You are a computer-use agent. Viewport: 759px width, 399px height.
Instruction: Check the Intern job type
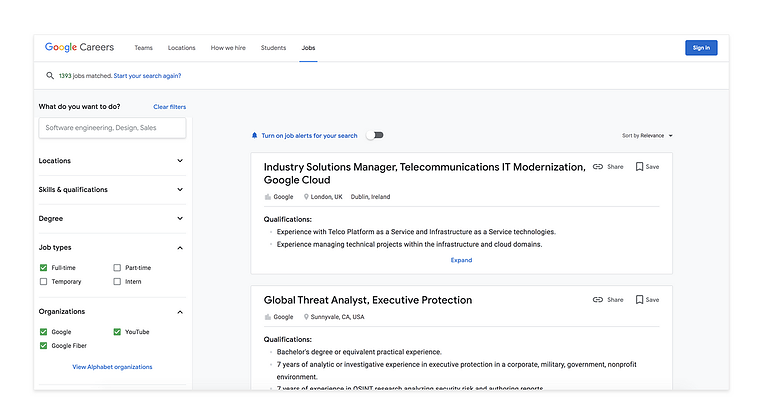tap(117, 281)
